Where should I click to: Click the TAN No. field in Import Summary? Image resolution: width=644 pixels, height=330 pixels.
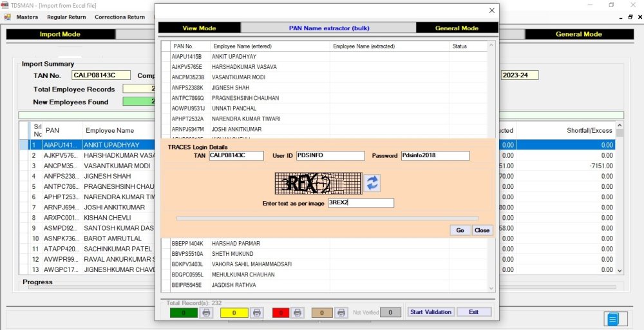point(101,75)
